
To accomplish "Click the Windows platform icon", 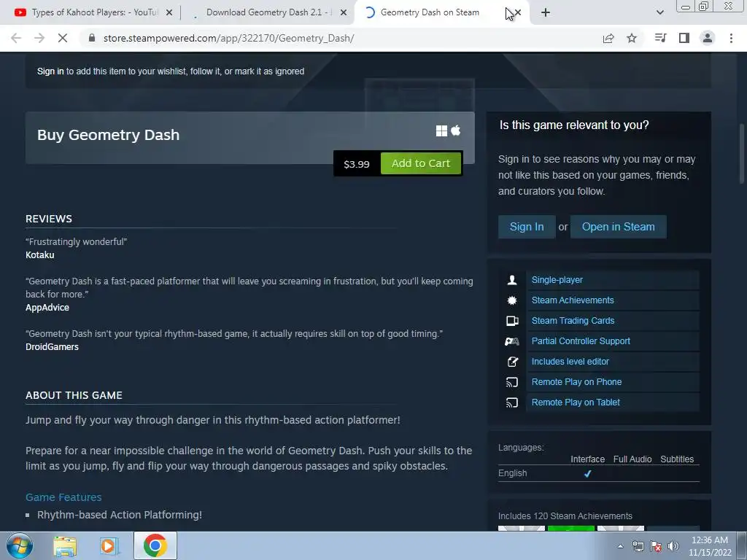I will [x=441, y=131].
